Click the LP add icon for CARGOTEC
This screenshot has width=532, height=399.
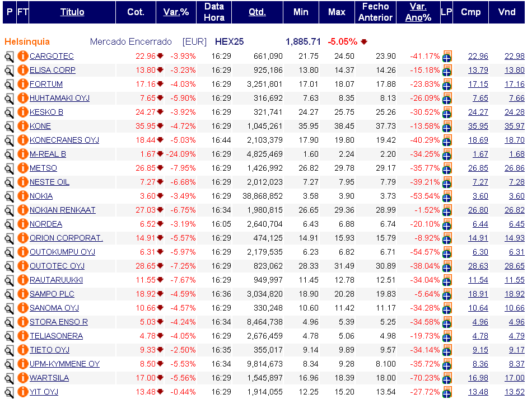[x=447, y=56]
